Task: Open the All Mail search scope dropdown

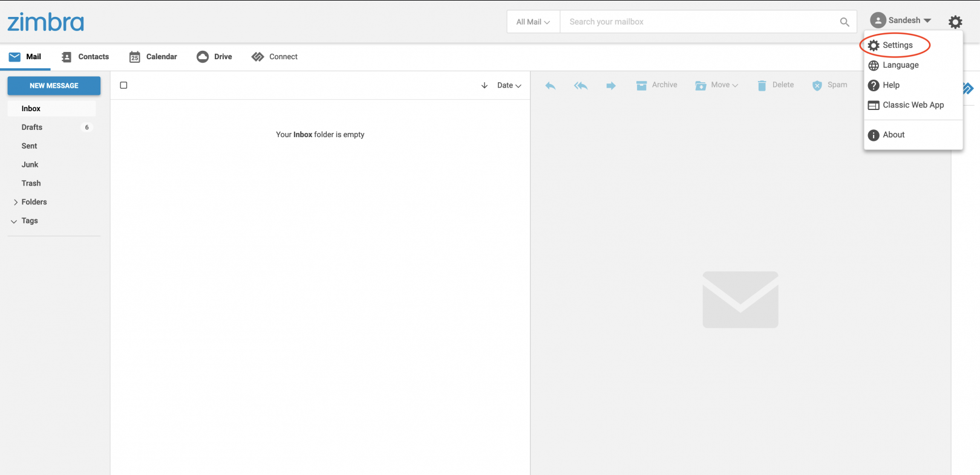Action: 533,22
